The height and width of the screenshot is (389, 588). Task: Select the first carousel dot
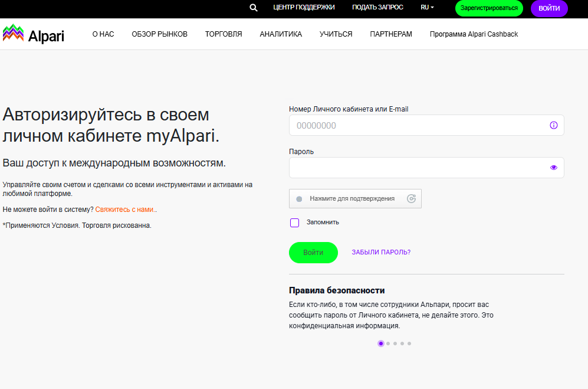pyautogui.click(x=381, y=344)
